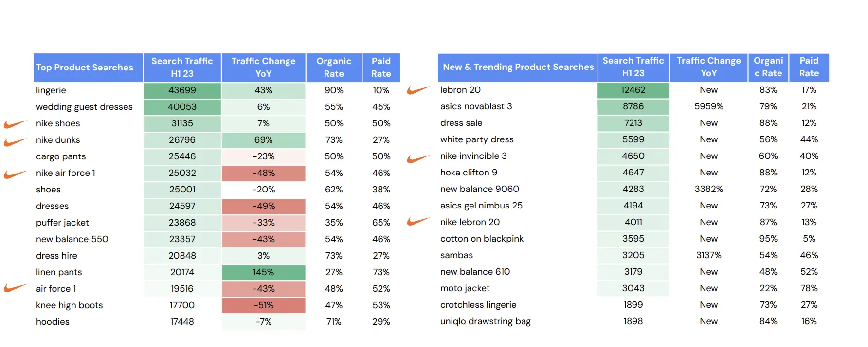Click the Organic Rate header in the left table
The width and height of the screenshot is (868, 347).
(334, 68)
